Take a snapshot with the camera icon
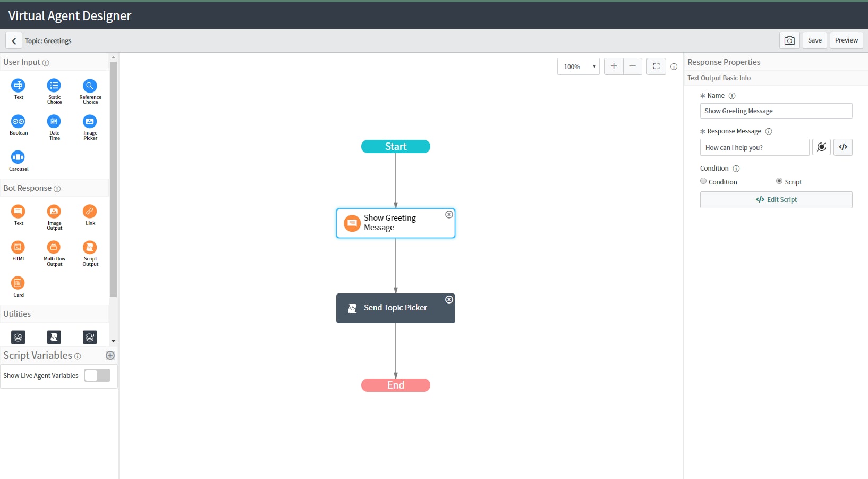The width and height of the screenshot is (868, 479). tap(789, 40)
